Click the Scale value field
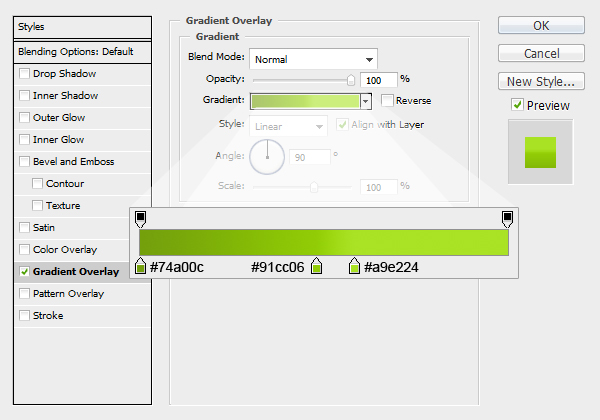 click(378, 187)
